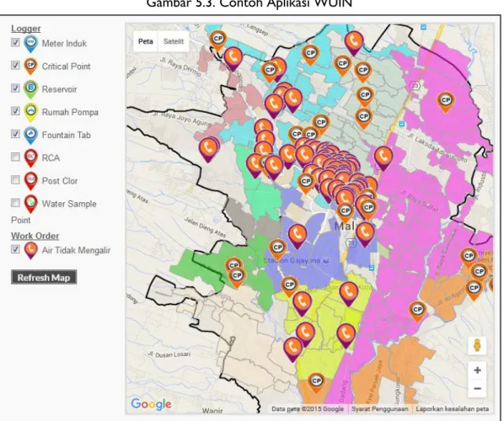This screenshot has height=421, width=504.
Task: Zoom in the map with plus button
Action: click(x=477, y=370)
